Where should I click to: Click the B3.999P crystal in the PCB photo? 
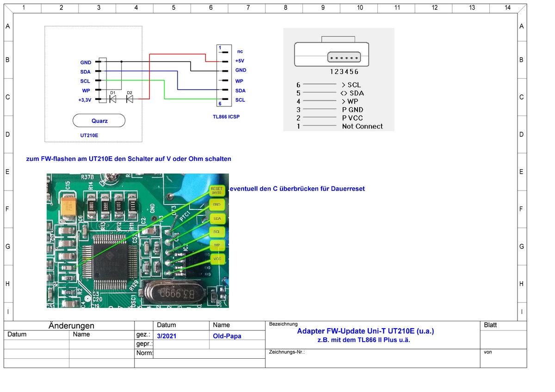coord(176,293)
